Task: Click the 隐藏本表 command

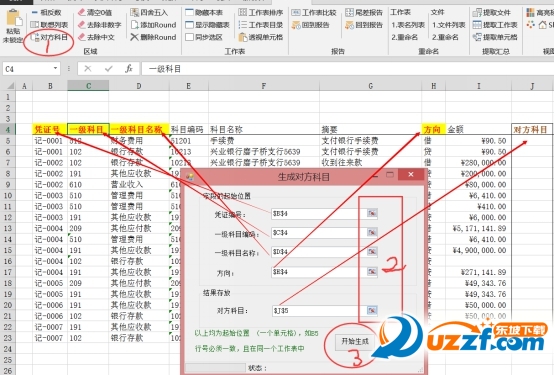Action: (204, 13)
